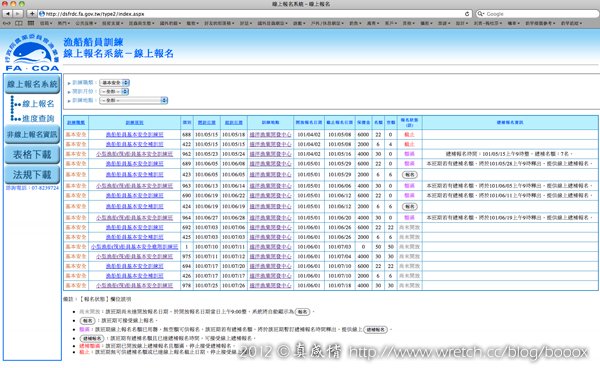Open the Reading List glasses icon

click(7, 23)
